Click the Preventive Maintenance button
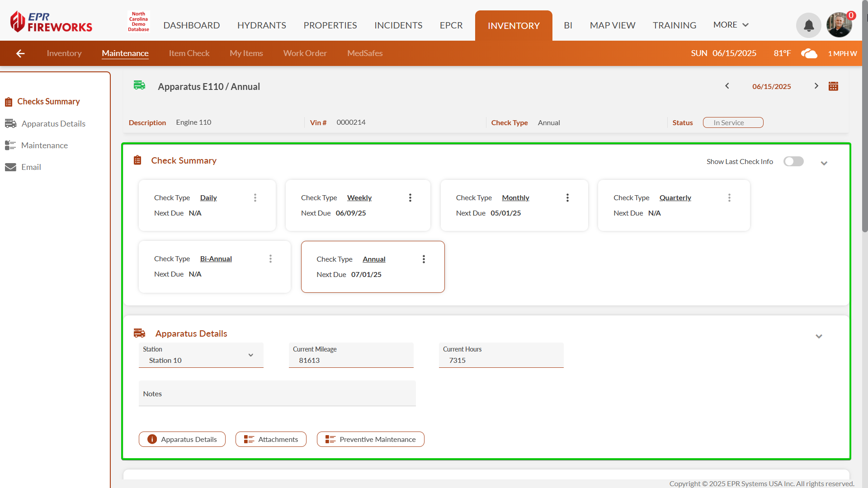 [x=370, y=439]
